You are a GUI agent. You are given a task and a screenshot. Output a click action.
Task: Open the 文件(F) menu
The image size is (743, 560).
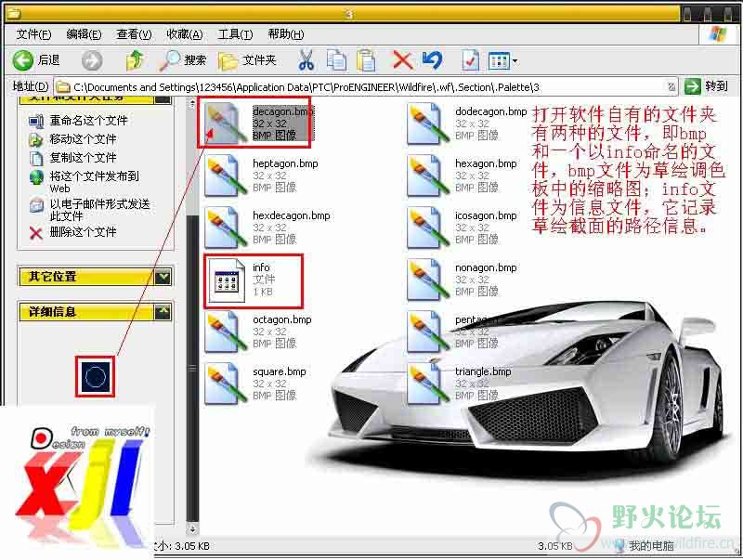(33, 34)
